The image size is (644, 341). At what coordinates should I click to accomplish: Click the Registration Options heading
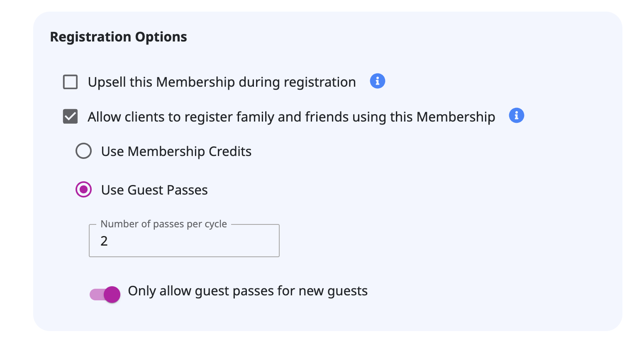click(x=118, y=37)
